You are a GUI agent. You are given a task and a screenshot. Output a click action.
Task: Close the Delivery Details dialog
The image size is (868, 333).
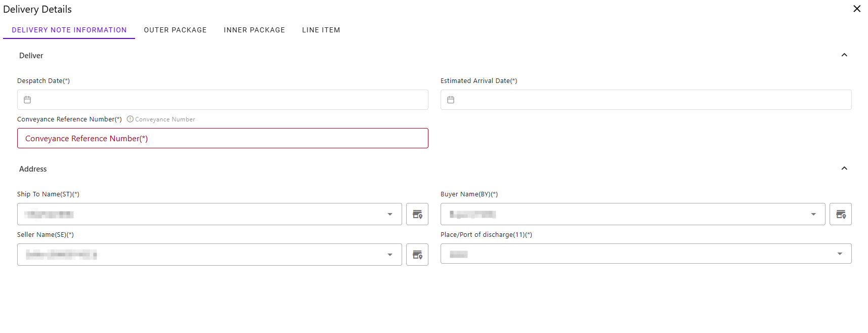click(856, 9)
